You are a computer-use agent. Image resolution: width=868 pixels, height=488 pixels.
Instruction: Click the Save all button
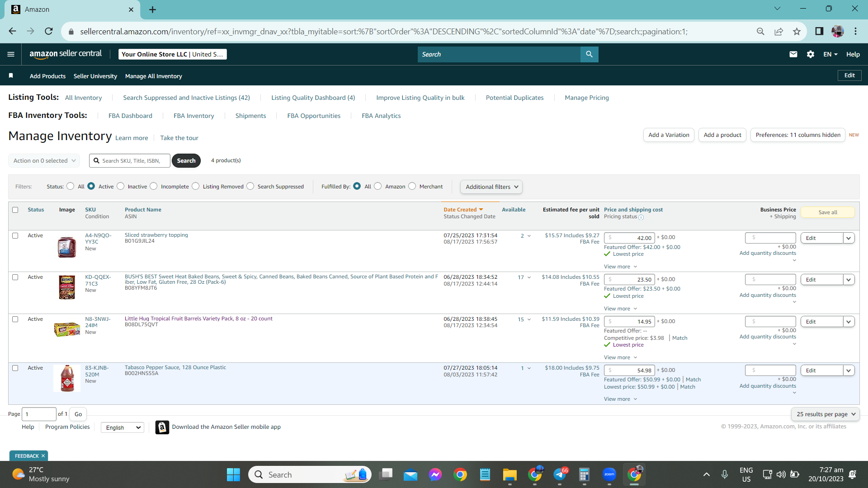[x=828, y=212]
